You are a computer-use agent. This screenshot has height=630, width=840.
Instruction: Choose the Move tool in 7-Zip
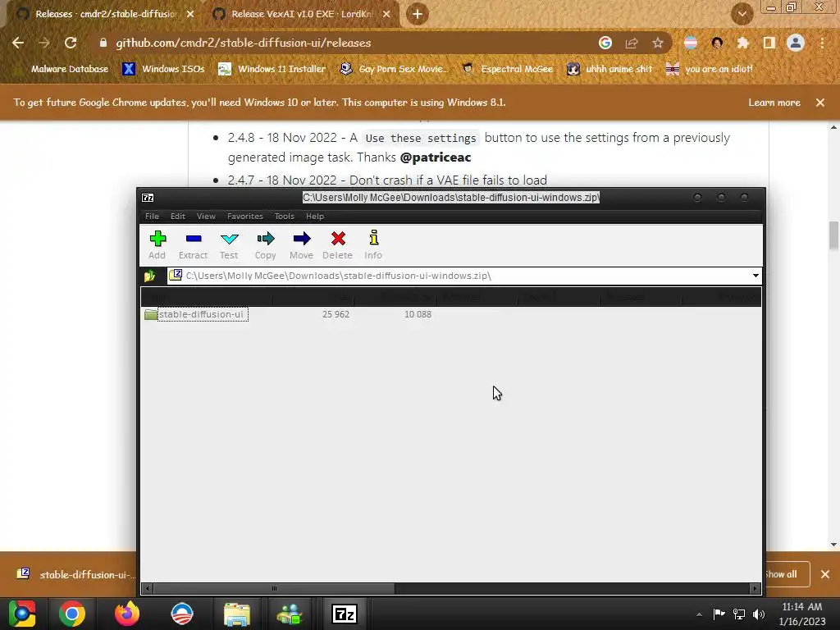click(302, 244)
